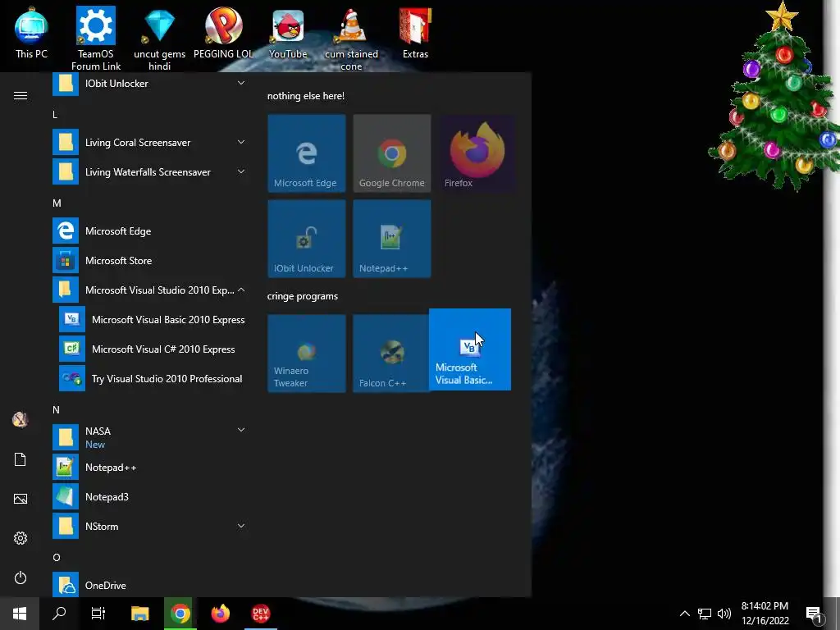The height and width of the screenshot is (630, 840).
Task: Open PEGGING LOL desktop shortcut
Action: click(x=223, y=33)
